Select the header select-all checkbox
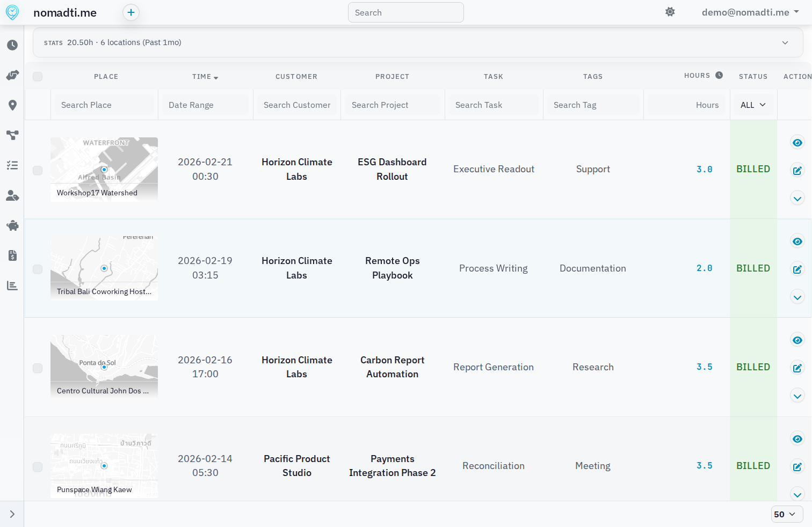The image size is (812, 527). (x=38, y=76)
